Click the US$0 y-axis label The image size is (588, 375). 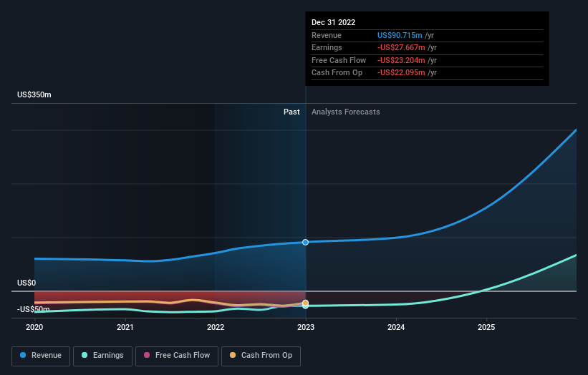[26, 283]
